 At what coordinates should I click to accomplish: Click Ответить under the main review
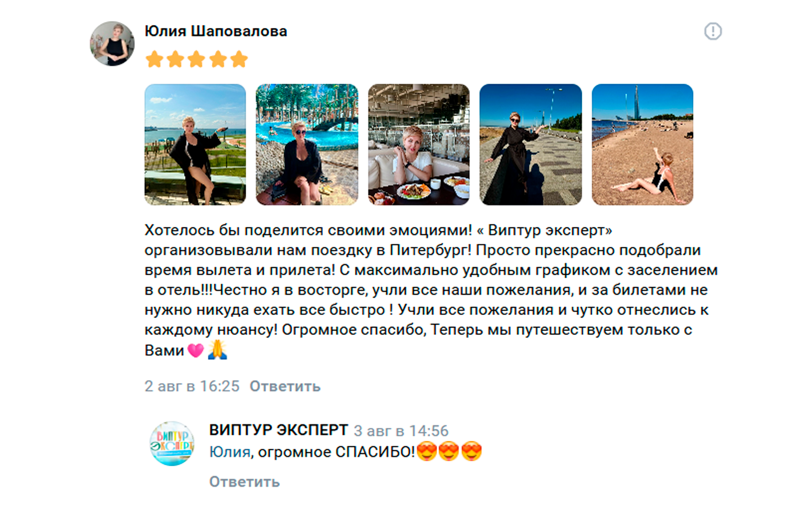pyautogui.click(x=285, y=386)
